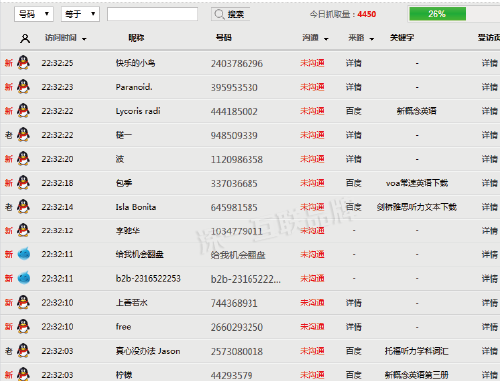Click the number 744368931
Viewport: 500px width, 381px height.
(234, 303)
